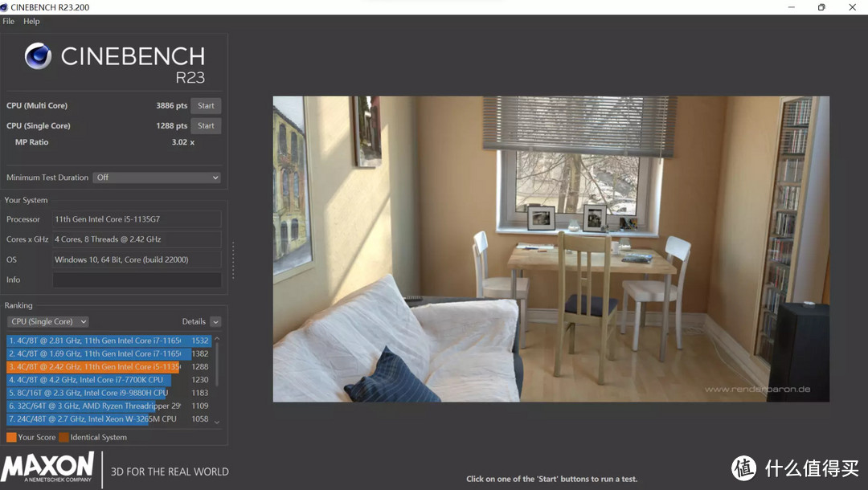Open the Help menu
This screenshot has height=490, width=868.
[31, 21]
